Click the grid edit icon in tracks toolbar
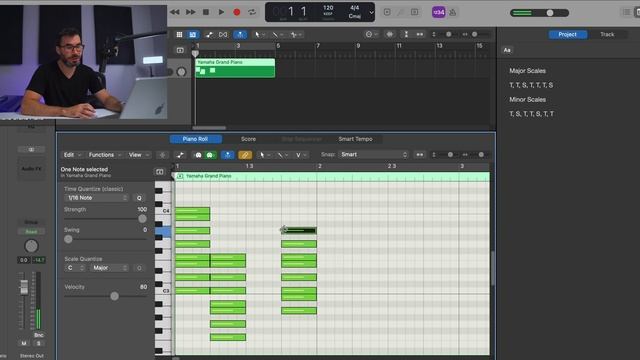The width and height of the screenshot is (640, 360). point(179,35)
